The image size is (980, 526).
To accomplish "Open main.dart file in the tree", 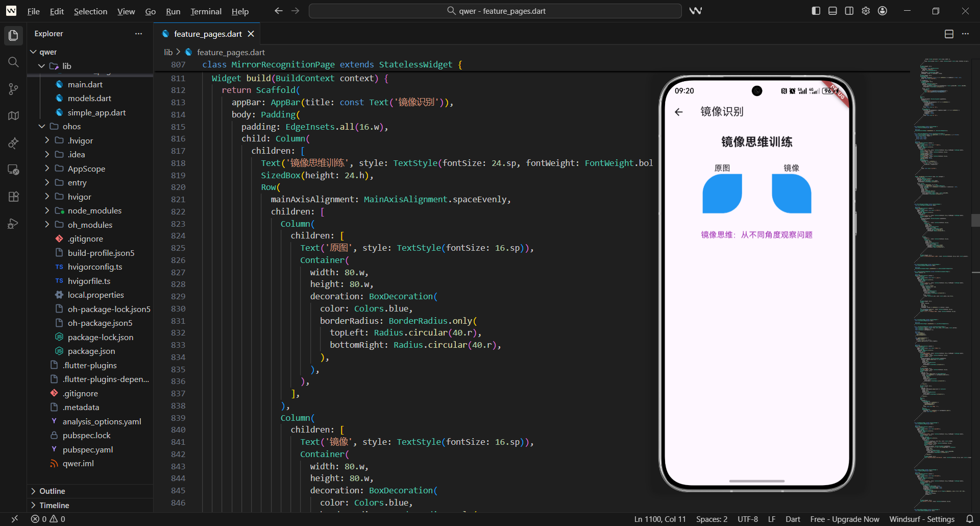I will pyautogui.click(x=85, y=84).
